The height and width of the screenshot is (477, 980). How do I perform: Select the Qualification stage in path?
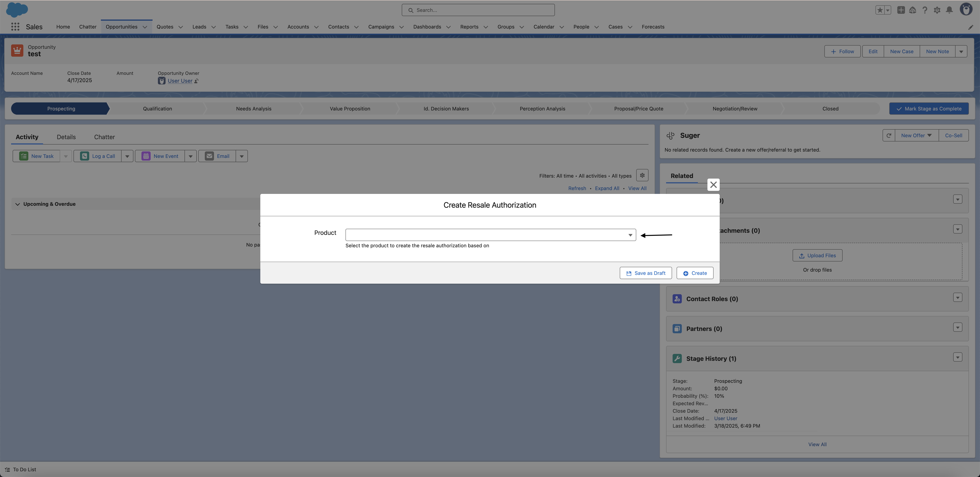tap(158, 109)
